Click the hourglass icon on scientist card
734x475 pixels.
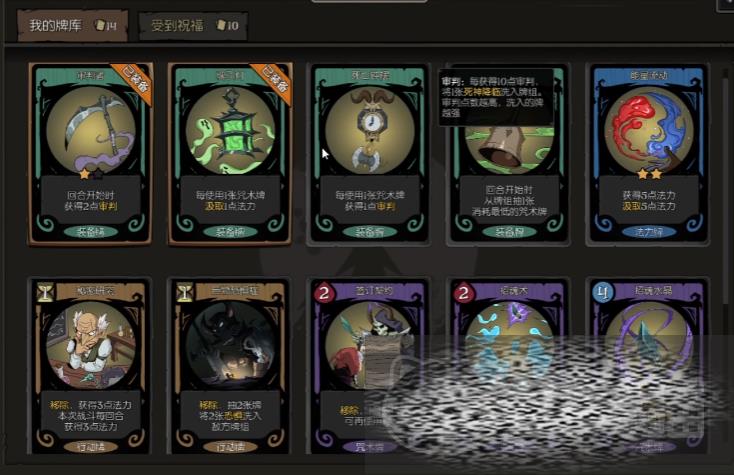[x=45, y=292]
